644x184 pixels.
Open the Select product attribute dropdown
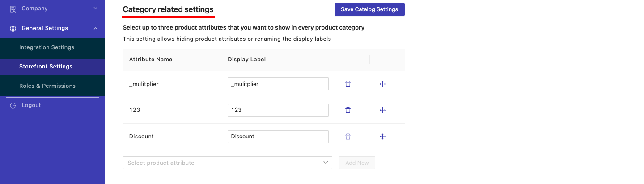click(227, 163)
